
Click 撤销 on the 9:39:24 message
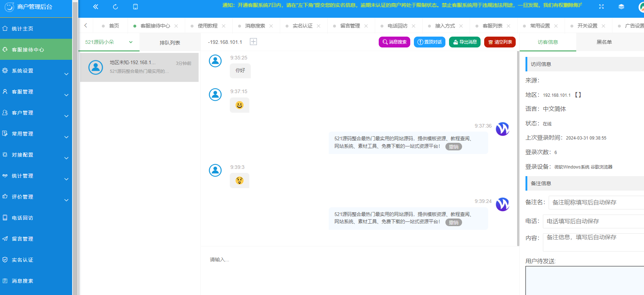pyautogui.click(x=454, y=223)
